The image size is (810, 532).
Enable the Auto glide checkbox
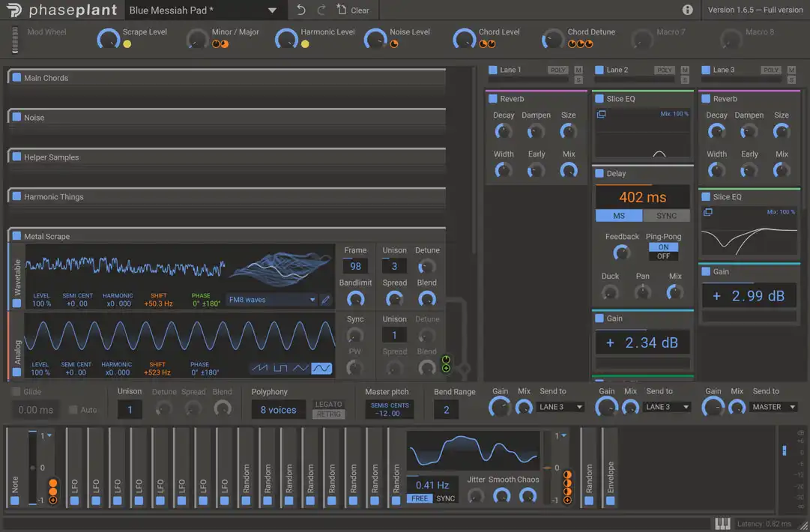[x=73, y=410]
